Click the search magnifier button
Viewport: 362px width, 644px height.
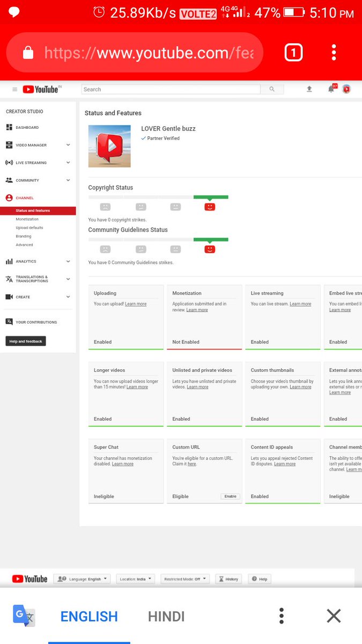[272, 90]
